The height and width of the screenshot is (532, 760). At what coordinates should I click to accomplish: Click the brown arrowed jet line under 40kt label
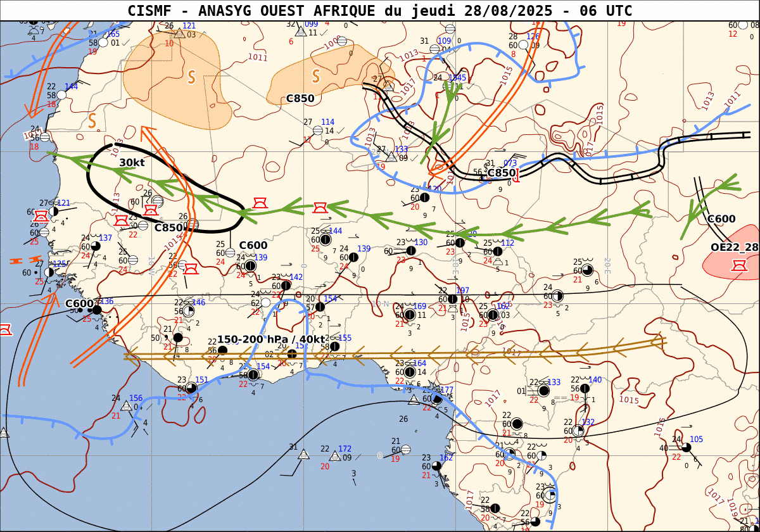393,355
